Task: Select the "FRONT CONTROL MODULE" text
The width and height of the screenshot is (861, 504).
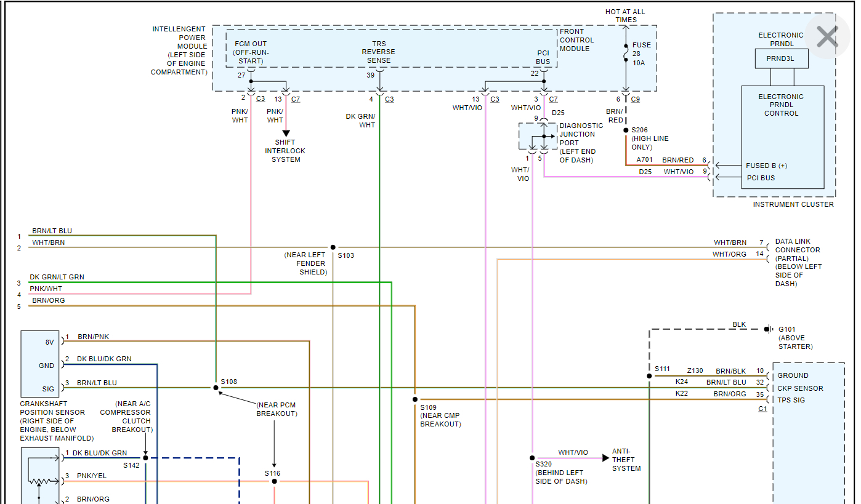Action: pyautogui.click(x=577, y=40)
